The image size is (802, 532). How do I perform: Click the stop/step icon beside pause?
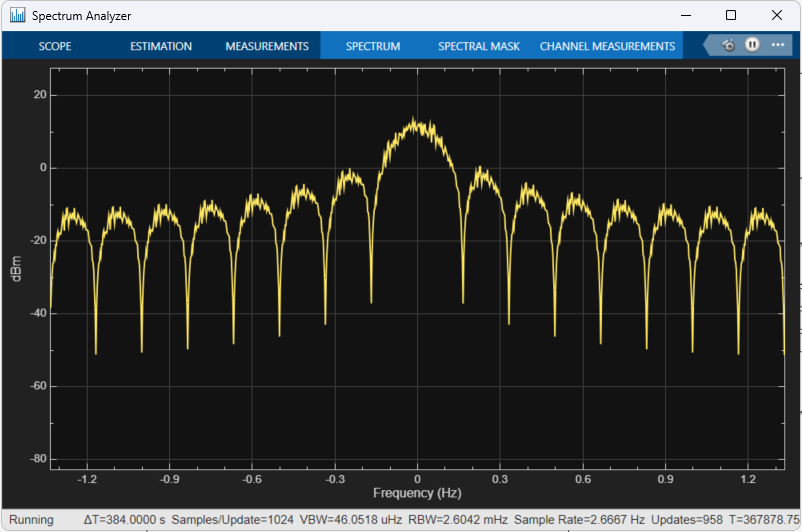pyautogui.click(x=728, y=45)
